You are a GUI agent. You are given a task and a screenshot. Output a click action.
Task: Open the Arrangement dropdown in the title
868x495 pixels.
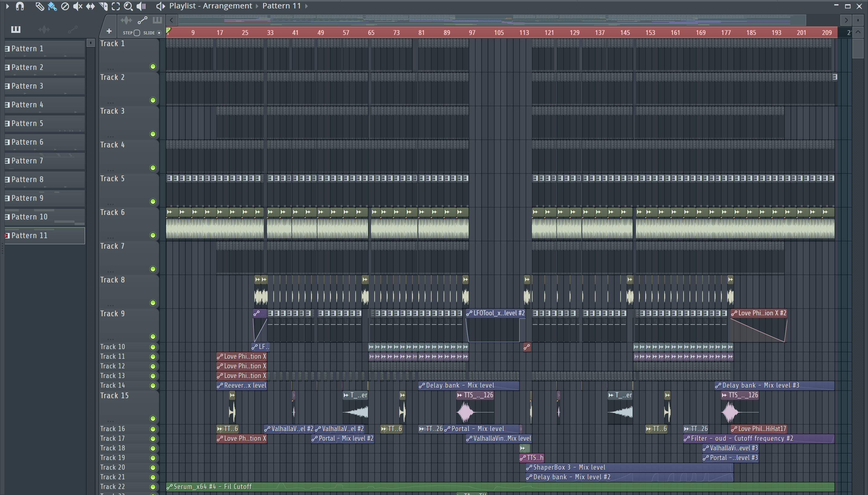click(227, 6)
